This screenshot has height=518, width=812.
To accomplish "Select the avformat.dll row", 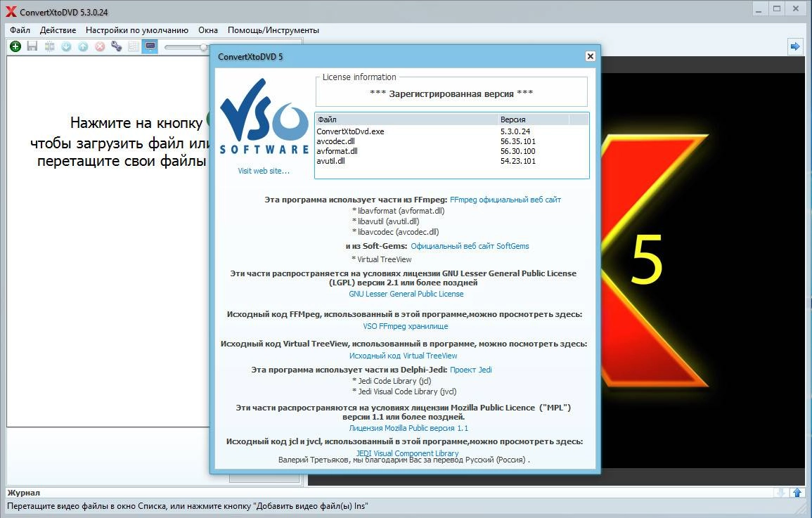I will tap(451, 151).
